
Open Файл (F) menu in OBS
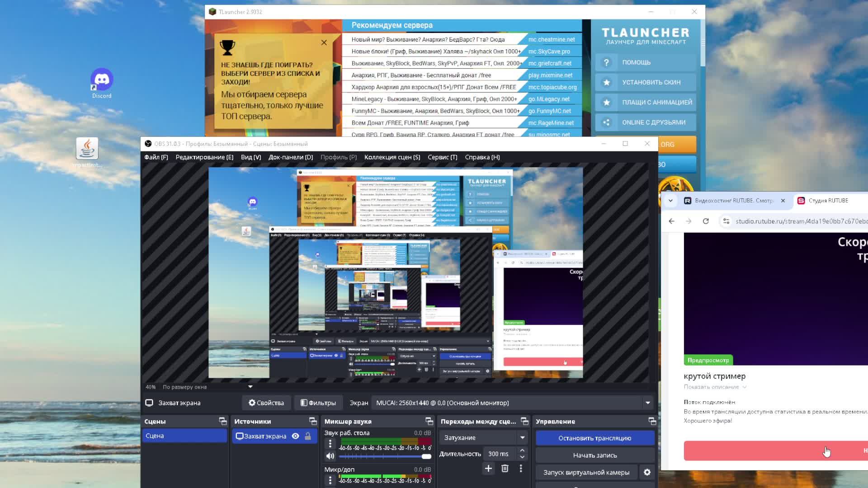156,157
